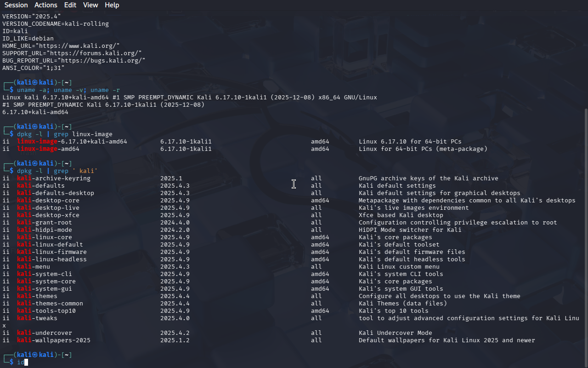588x368 pixels.
Task: Click the kali-tools-top10 package name
Action: click(x=46, y=311)
